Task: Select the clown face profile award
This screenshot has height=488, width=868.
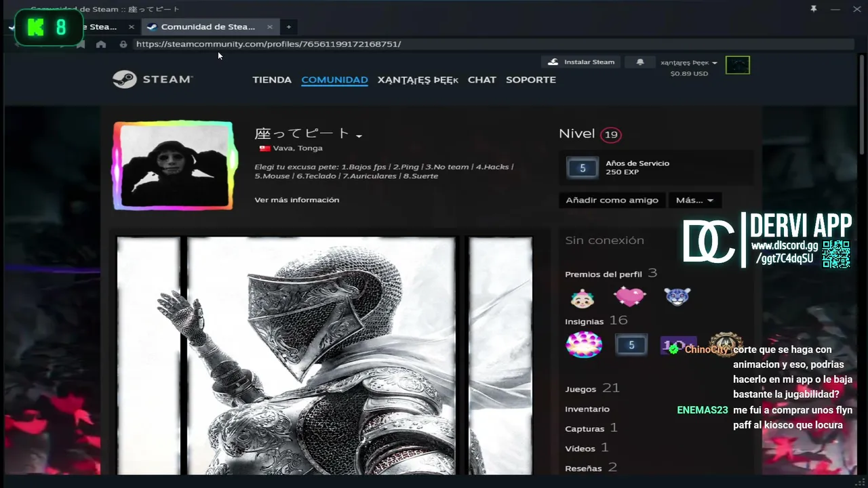Action: pos(582,297)
